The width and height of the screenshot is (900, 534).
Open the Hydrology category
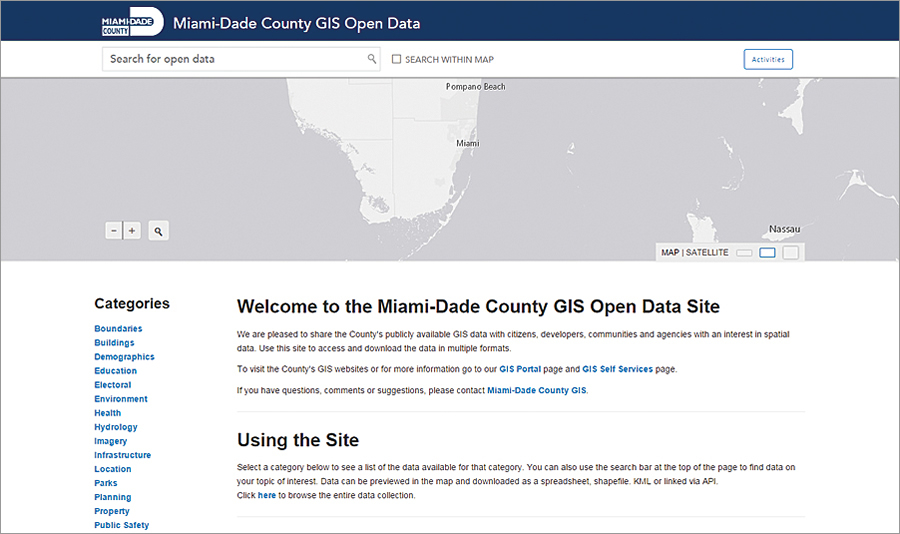(116, 427)
